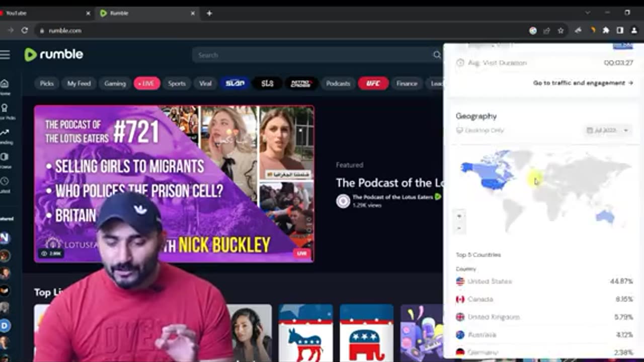Open the featured #721 podcast thumbnail
This screenshot has height=362, width=644.
(174, 184)
